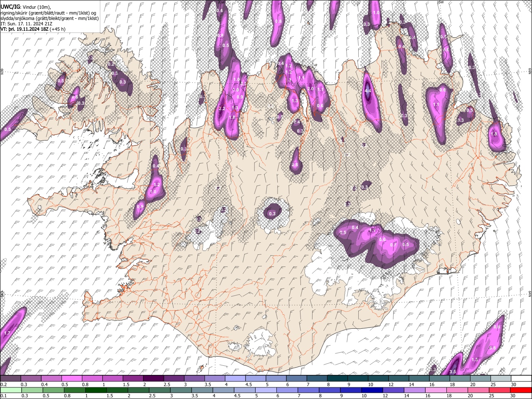
Task: Click the rain legend swatch starting at 2.5
Action: 159,390
